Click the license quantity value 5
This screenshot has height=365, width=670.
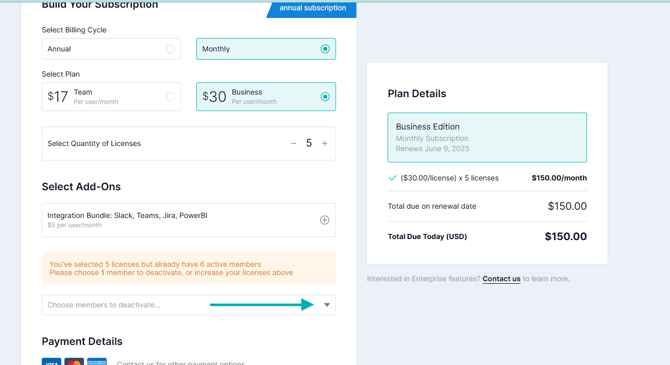click(309, 143)
